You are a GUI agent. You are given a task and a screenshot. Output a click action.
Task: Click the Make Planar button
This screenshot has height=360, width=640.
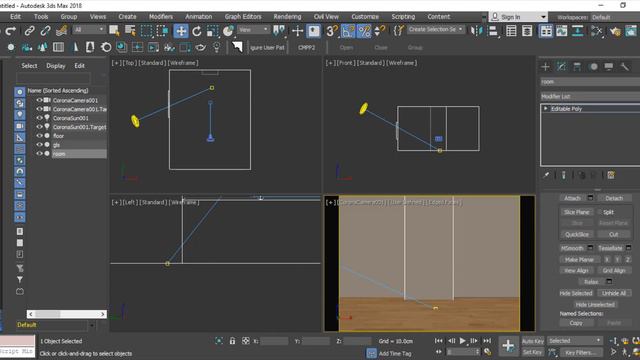579,259
